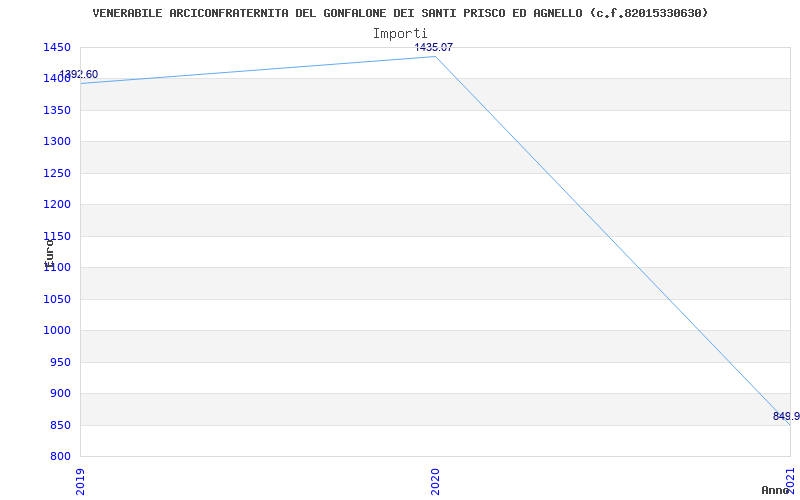The image size is (800, 500).
Task: Click the 'Euro' y-axis title
Action: coord(49,253)
